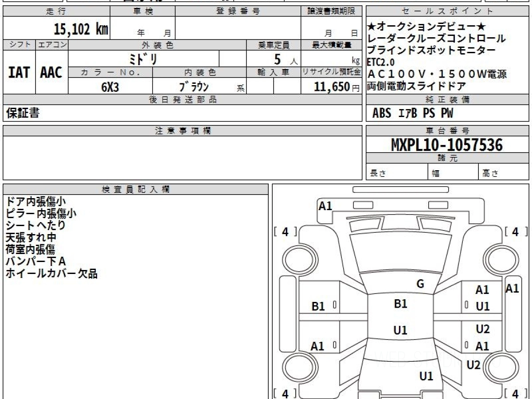
Task: Select the A1 mark on left rear door
Action: pos(317,346)
